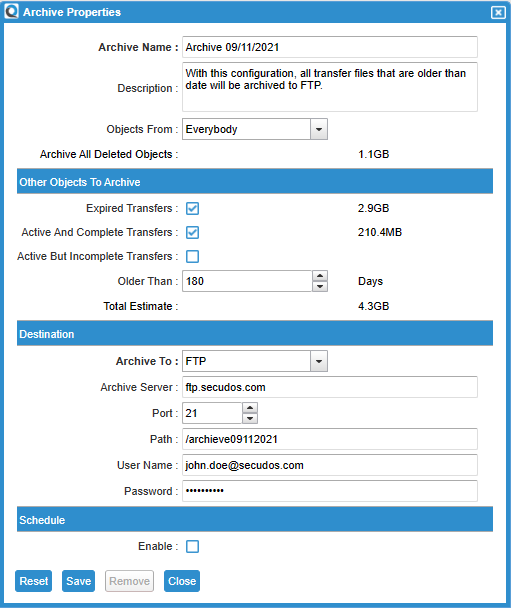Decrease Older Than days with down arrow

click(x=320, y=286)
